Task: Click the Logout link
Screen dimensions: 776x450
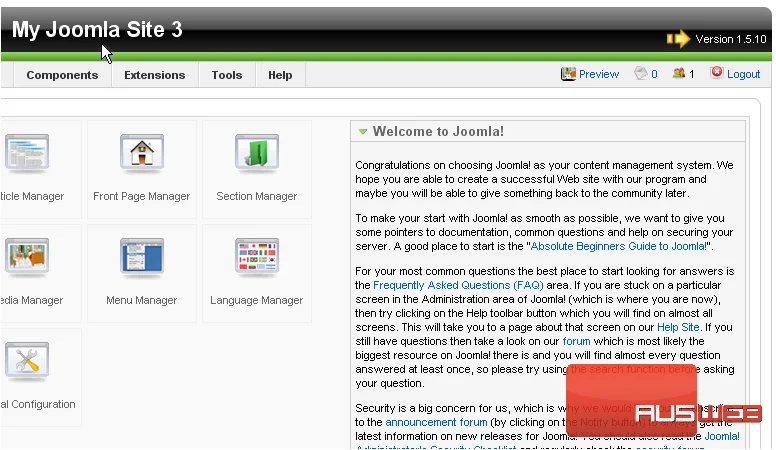Action: point(743,74)
